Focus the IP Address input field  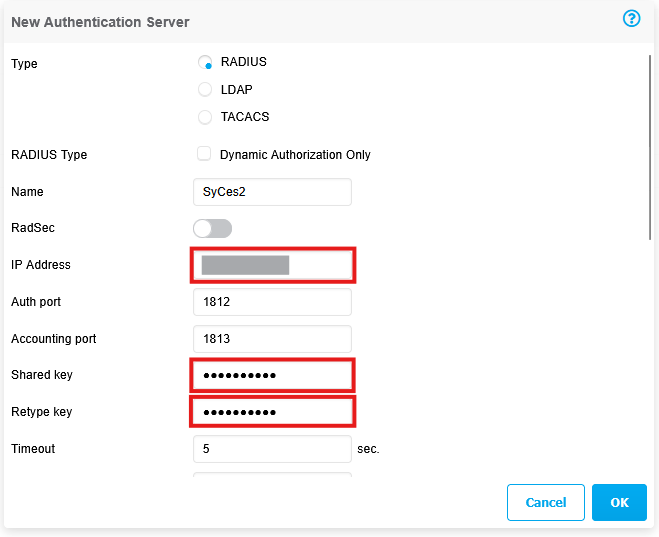coord(272,265)
